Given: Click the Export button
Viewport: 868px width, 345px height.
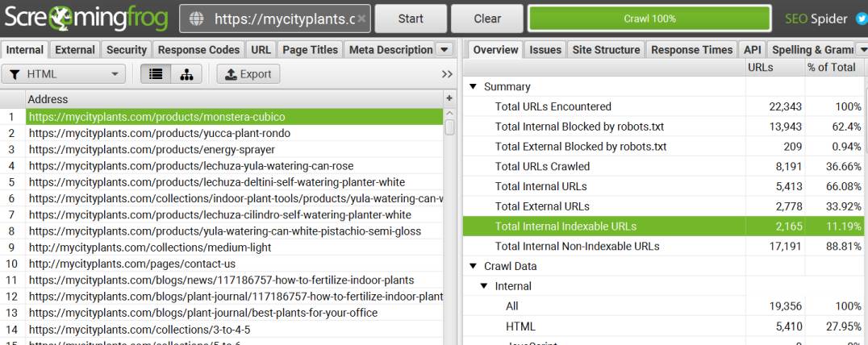Looking at the screenshot, I should point(248,74).
